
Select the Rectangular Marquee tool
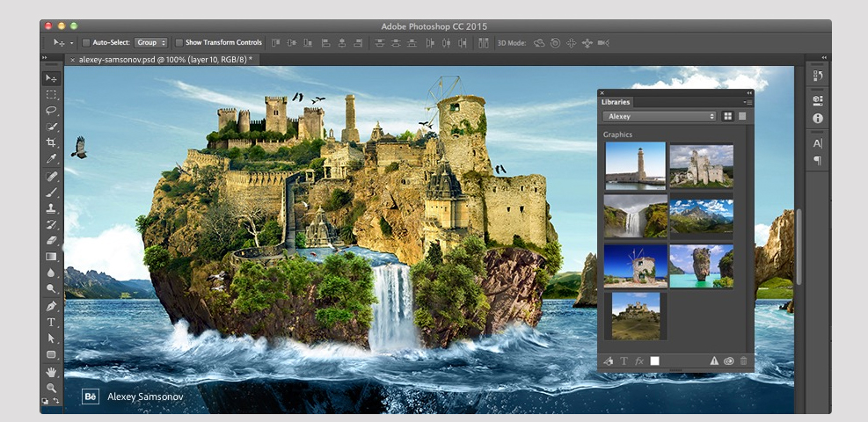(x=52, y=95)
